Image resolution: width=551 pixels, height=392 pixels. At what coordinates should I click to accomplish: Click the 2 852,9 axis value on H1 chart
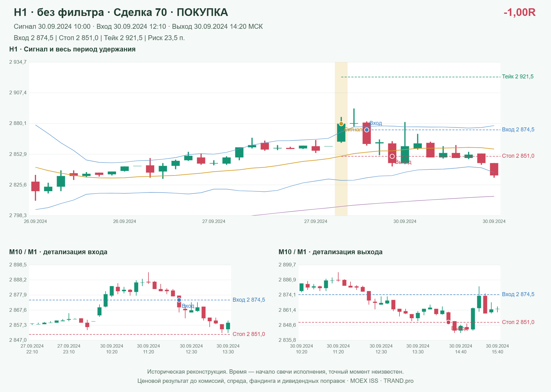18,154
